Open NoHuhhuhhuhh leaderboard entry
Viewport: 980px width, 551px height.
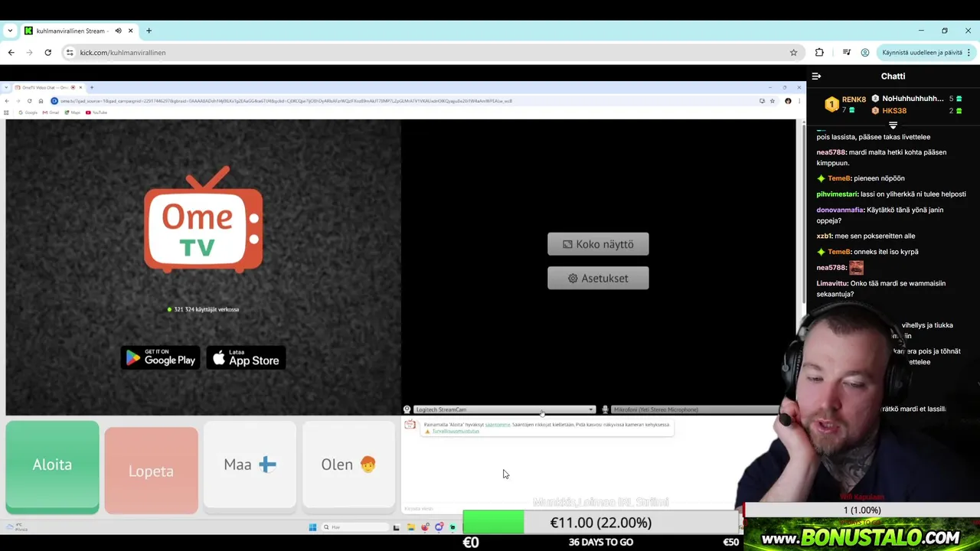[916, 99]
